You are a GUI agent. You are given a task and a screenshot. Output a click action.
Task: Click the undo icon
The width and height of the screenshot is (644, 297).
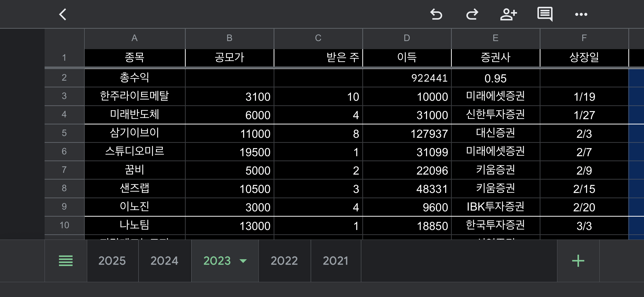[436, 14]
